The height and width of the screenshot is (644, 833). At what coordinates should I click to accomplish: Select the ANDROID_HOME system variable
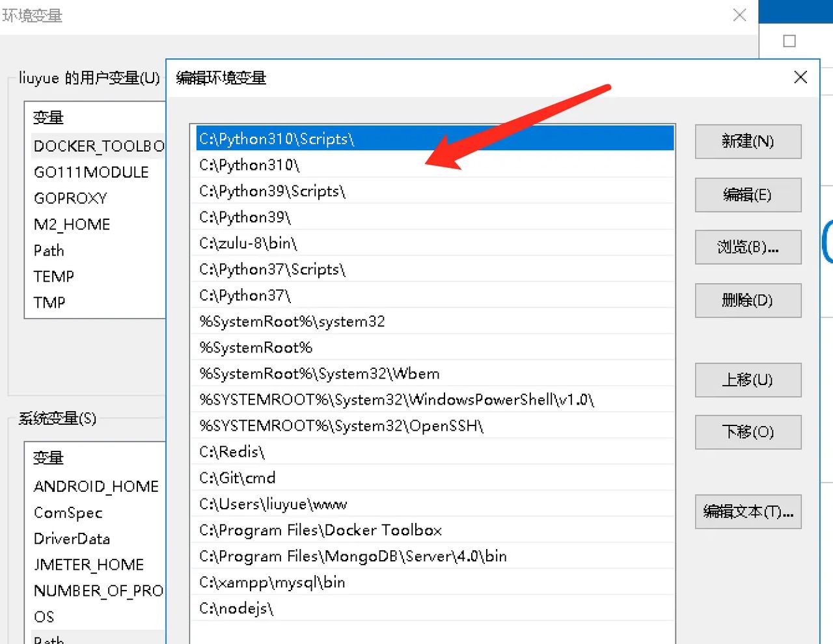pyautogui.click(x=96, y=486)
